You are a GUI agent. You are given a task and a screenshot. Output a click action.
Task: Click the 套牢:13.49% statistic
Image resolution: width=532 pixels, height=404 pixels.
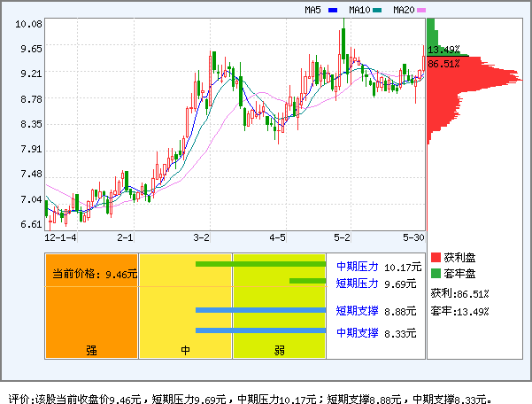(459, 311)
